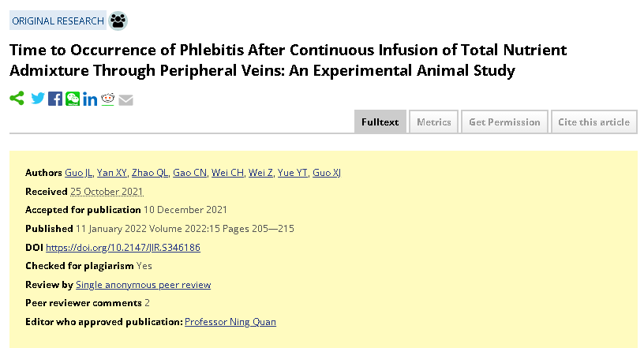Image resolution: width=644 pixels, height=348 pixels.
Task: Open the Get Permission tab
Action: [505, 122]
